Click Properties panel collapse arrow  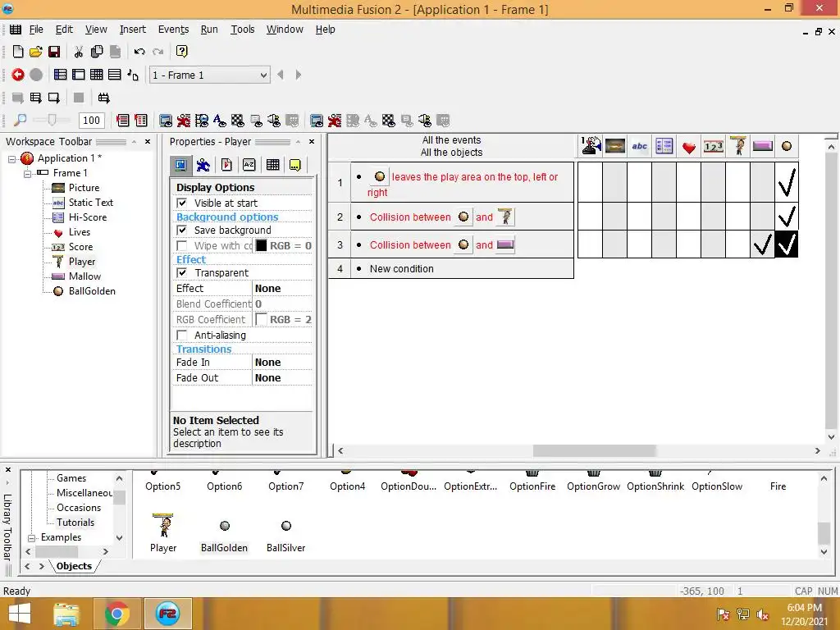pyautogui.click(x=298, y=141)
